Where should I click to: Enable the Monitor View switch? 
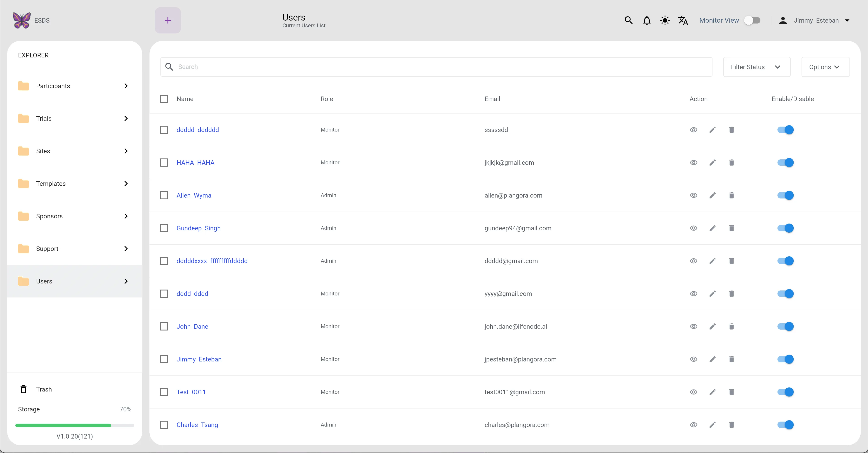(752, 21)
